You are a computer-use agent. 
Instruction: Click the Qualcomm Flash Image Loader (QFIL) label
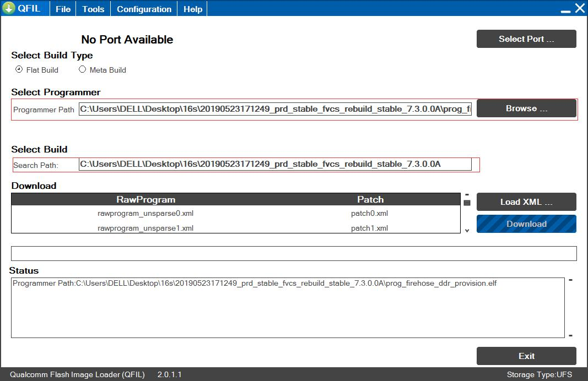[77, 374]
